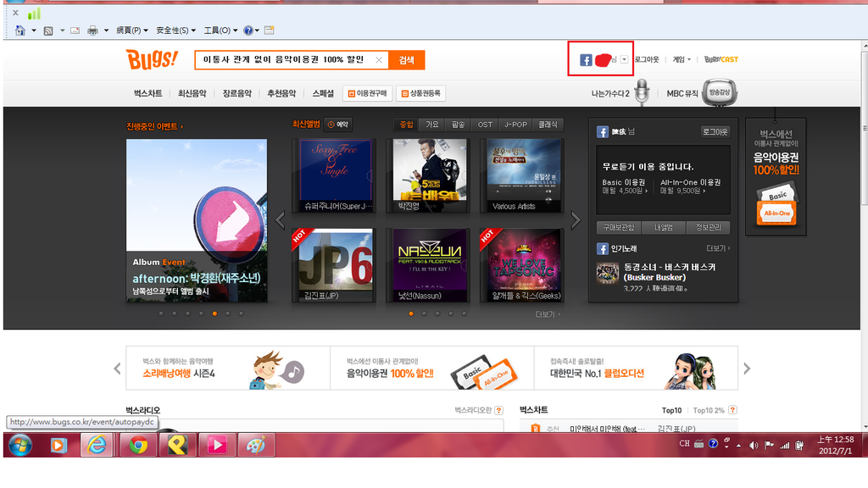This screenshot has width=868, height=488.
Task: Switch to the 팝송 album tab
Action: pyautogui.click(x=459, y=125)
